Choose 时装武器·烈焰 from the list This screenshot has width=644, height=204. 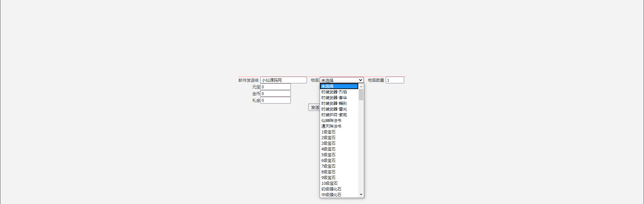(339, 92)
